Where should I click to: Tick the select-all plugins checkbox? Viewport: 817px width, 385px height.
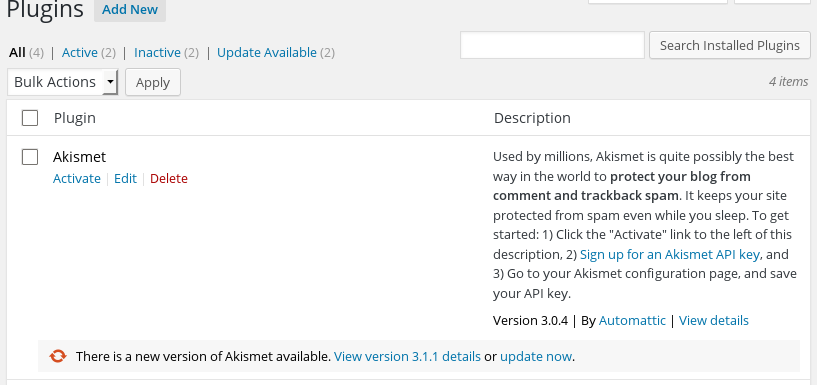coord(30,118)
